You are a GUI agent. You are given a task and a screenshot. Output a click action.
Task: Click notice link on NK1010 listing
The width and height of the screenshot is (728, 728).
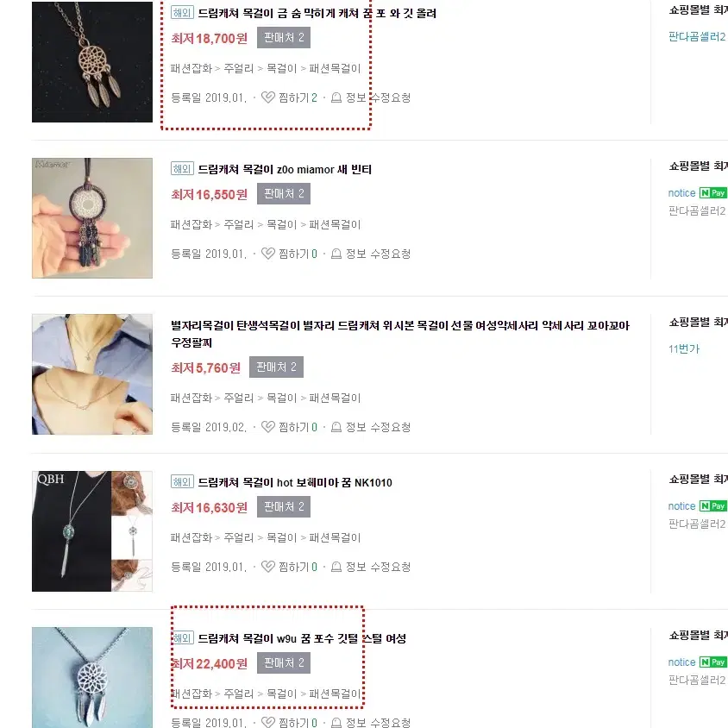681,506
